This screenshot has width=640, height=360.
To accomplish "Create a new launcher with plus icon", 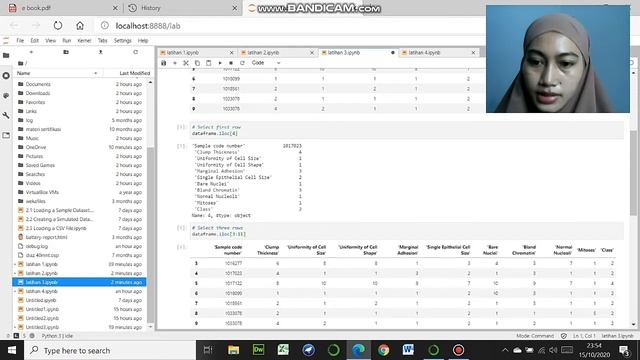I will click(x=31, y=52).
